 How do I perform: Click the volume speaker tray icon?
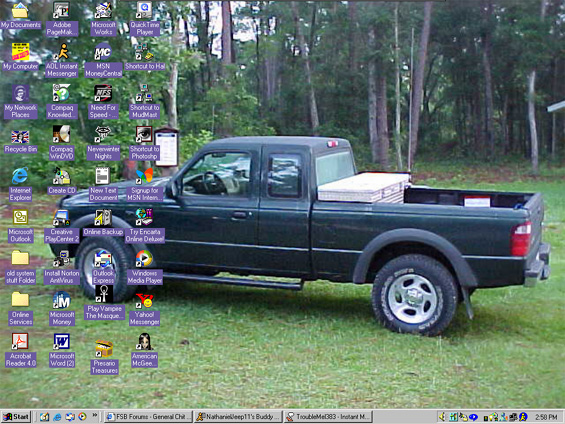[442, 417]
